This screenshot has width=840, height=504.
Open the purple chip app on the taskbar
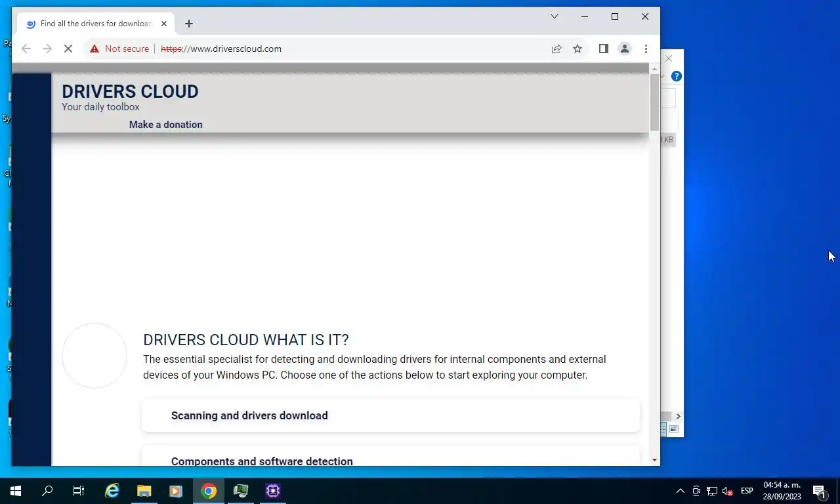(x=273, y=491)
